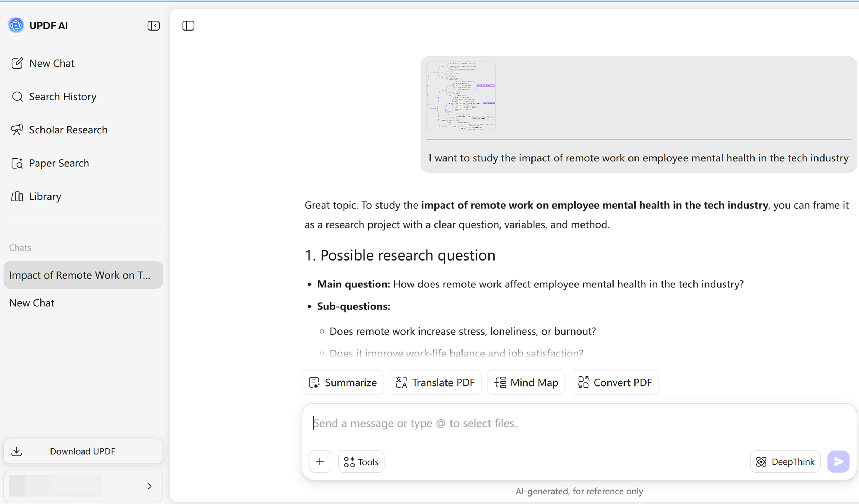Click the Download UPDF button
Image resolution: width=859 pixels, height=504 pixels.
click(83, 451)
